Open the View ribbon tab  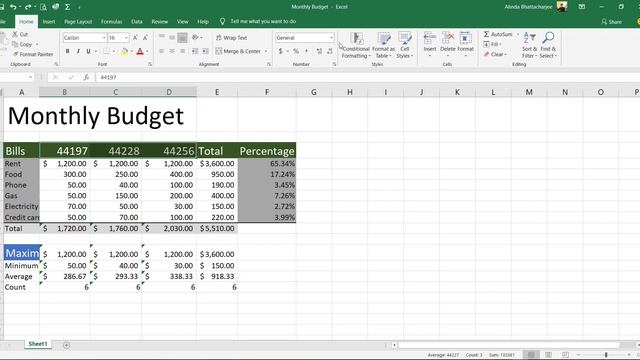click(x=182, y=22)
